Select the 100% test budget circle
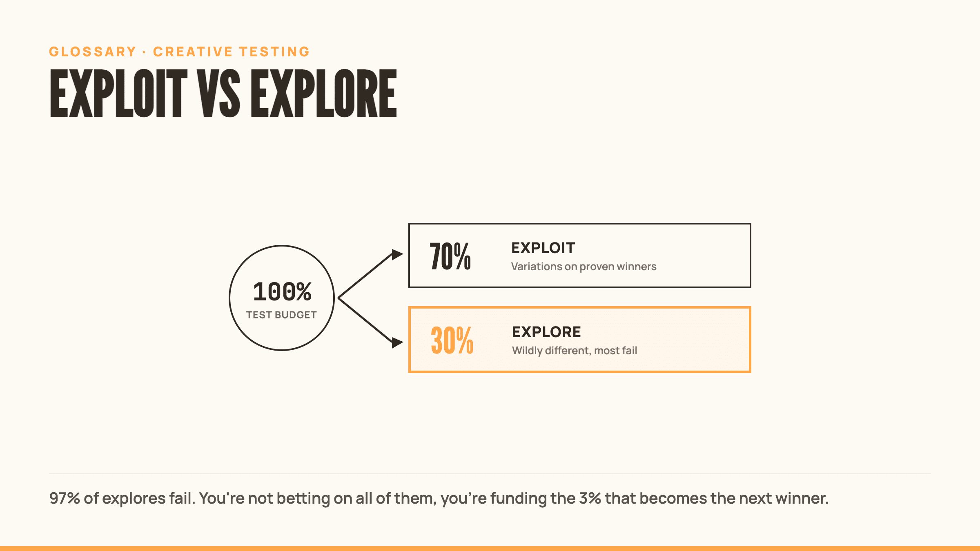 click(x=282, y=298)
